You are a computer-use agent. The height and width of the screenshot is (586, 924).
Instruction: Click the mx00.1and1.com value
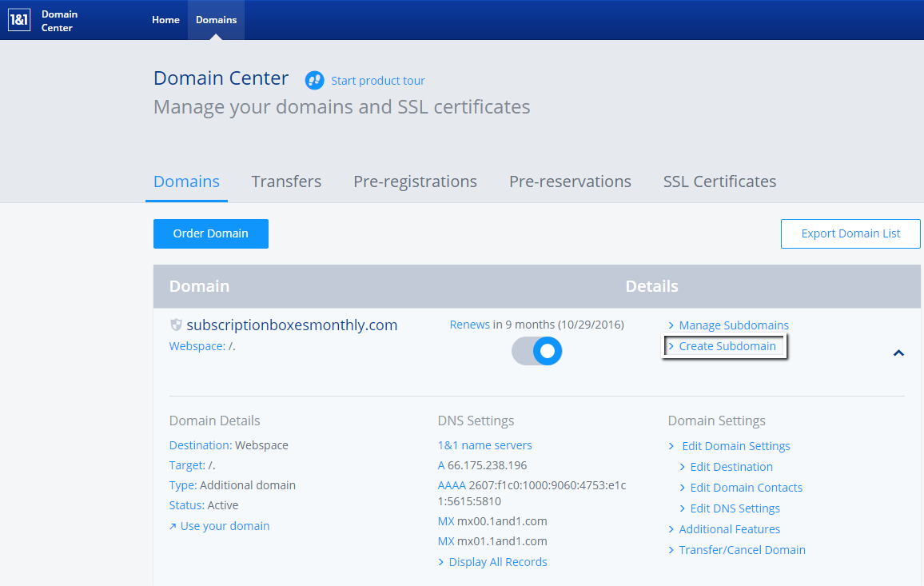(x=502, y=521)
